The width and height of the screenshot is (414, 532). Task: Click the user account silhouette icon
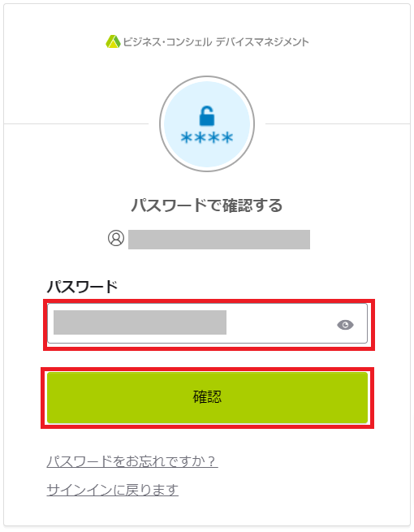click(x=116, y=238)
